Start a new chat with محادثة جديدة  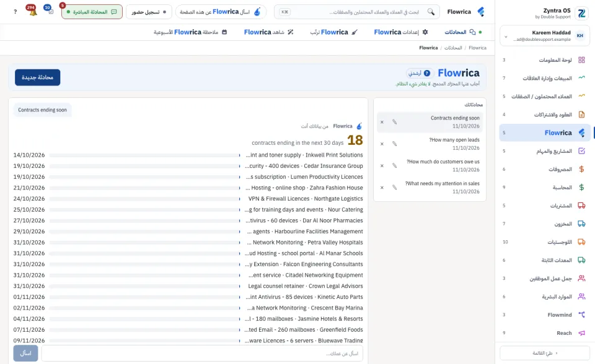click(x=38, y=77)
